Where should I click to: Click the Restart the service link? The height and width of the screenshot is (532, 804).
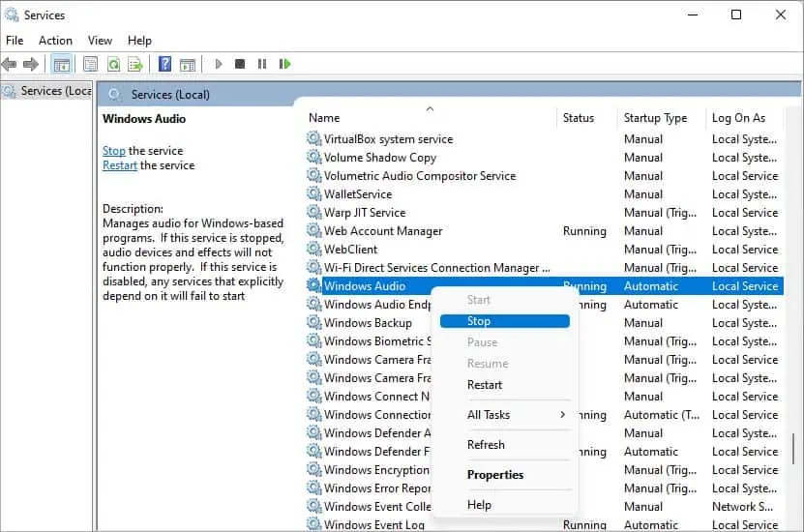click(119, 165)
